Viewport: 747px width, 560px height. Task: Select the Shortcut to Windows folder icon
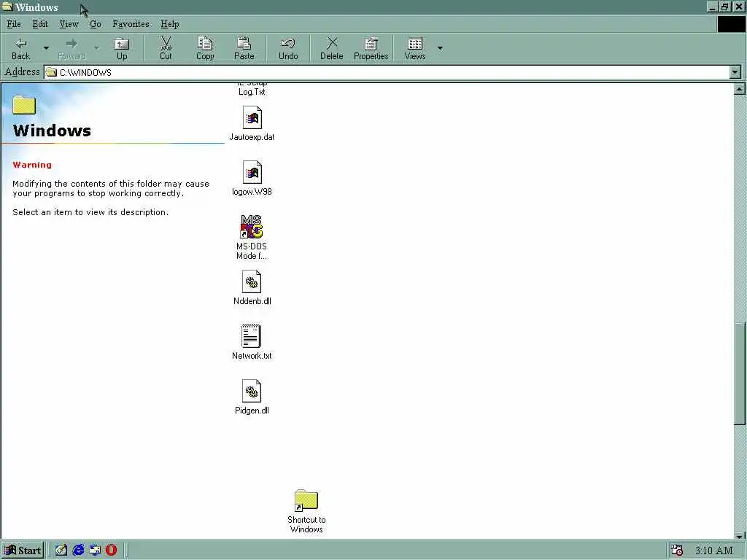click(306, 500)
